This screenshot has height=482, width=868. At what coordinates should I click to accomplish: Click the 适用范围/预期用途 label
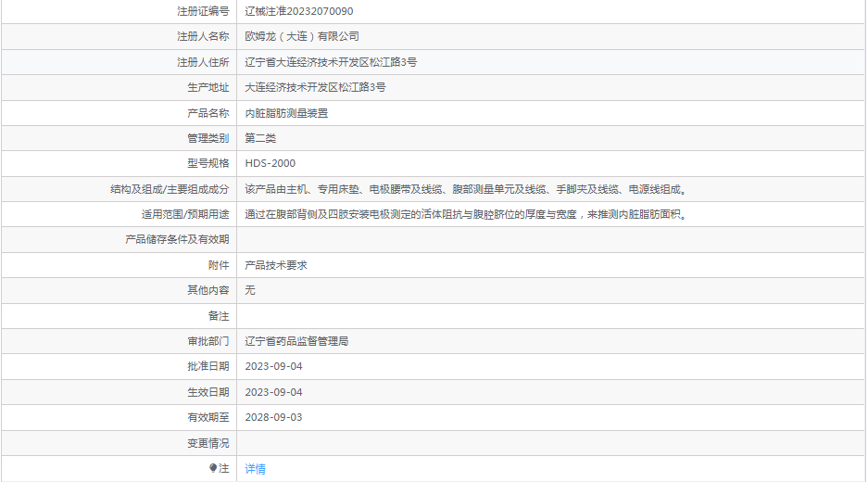[x=185, y=214]
